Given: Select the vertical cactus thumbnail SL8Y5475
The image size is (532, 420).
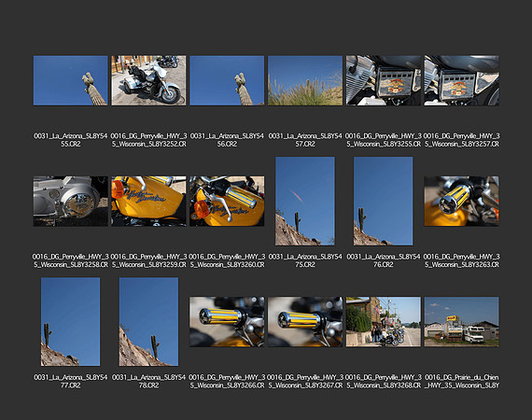Looking at the screenshot, I should click(x=305, y=201).
